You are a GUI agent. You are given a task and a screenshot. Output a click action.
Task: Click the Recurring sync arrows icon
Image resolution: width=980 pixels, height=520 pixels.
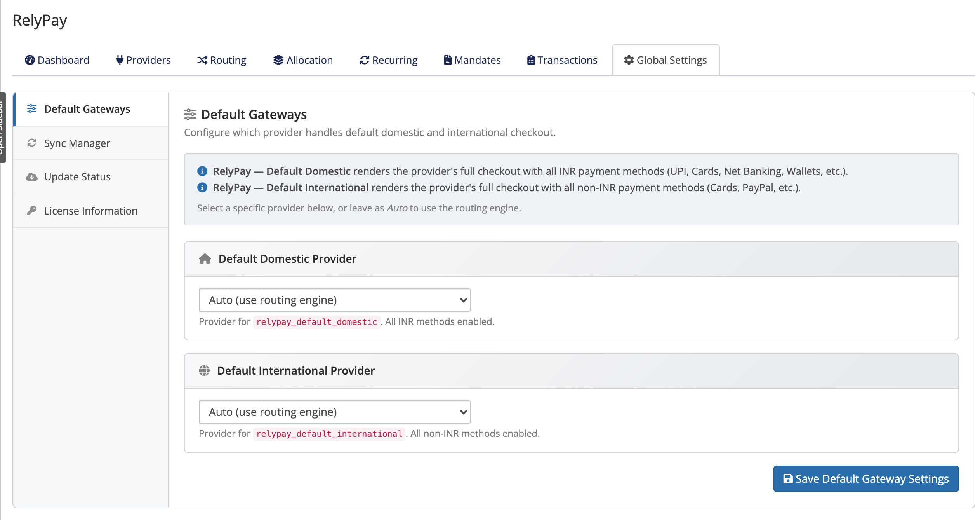coord(364,60)
